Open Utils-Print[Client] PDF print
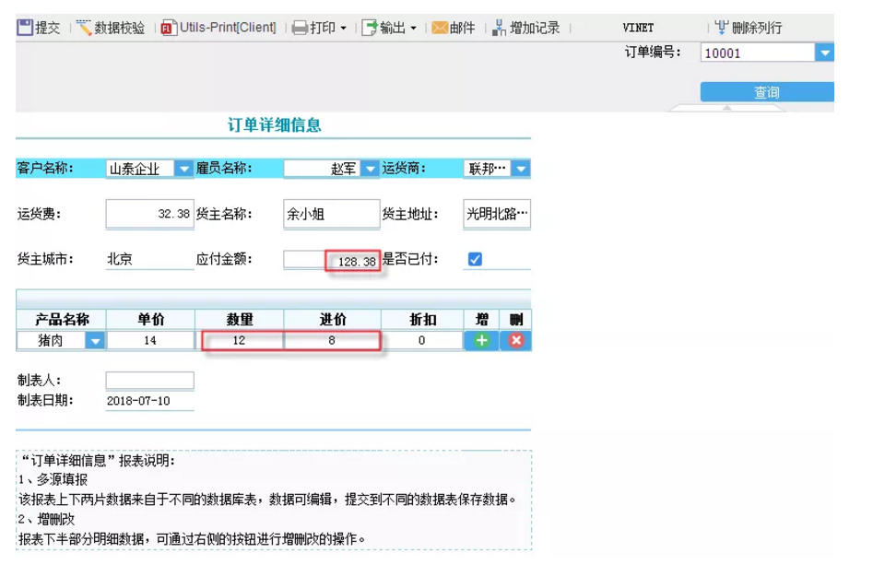The height and width of the screenshot is (588, 873). click(x=218, y=28)
